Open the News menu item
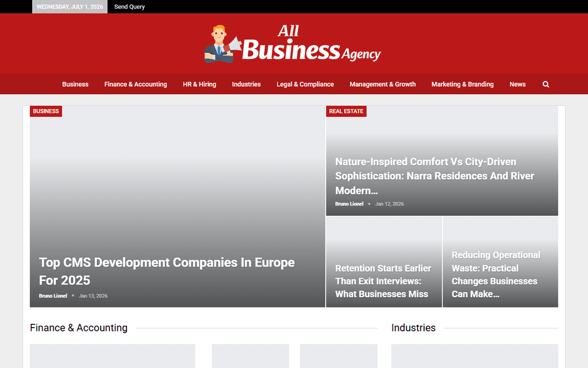Viewport: 588px width, 368px height. pos(518,85)
